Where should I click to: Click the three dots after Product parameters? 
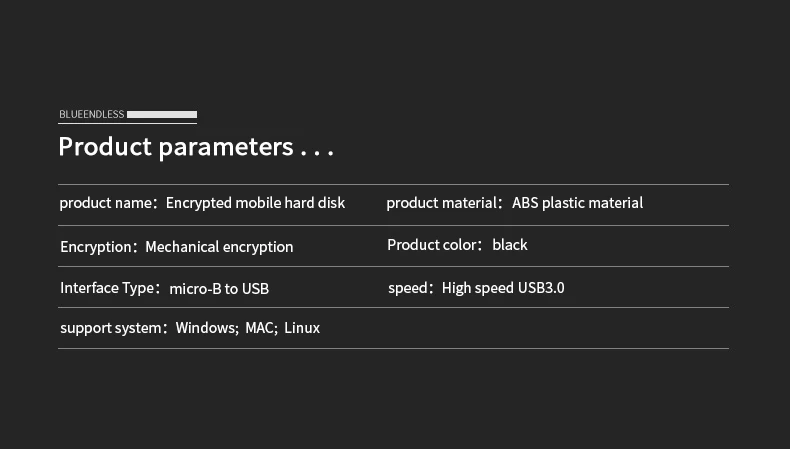pos(317,153)
